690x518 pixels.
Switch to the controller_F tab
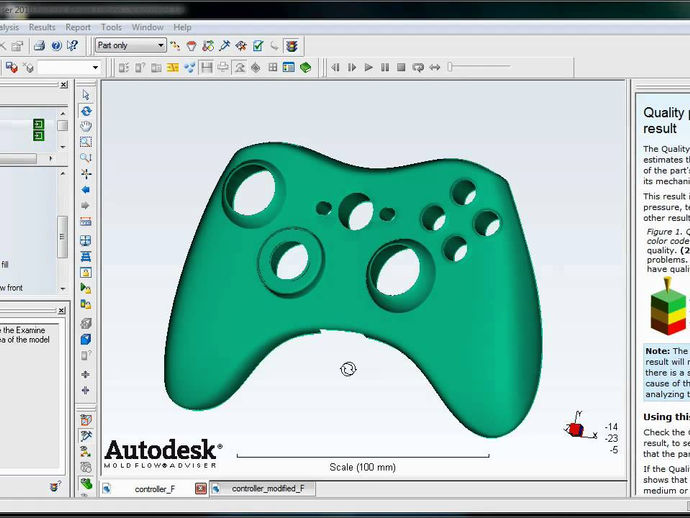tap(154, 489)
